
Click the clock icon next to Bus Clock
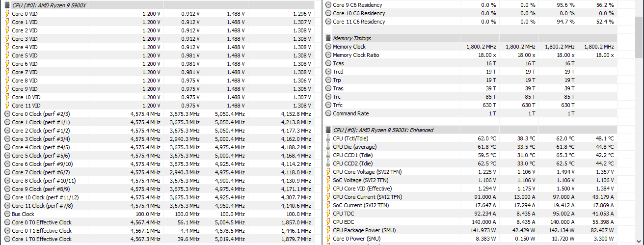(7, 214)
